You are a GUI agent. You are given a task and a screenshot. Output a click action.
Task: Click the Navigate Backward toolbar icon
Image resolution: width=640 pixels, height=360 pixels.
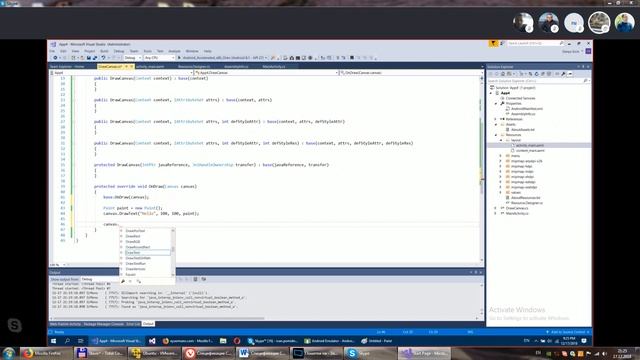pyautogui.click(x=56, y=58)
